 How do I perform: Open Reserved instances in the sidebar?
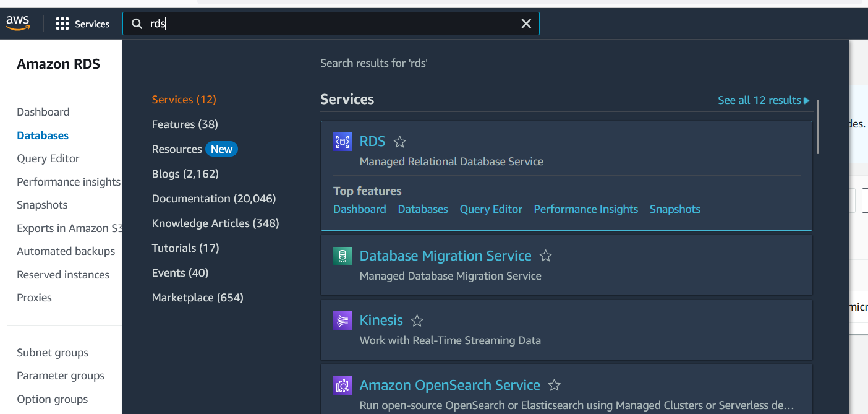pyautogui.click(x=63, y=275)
